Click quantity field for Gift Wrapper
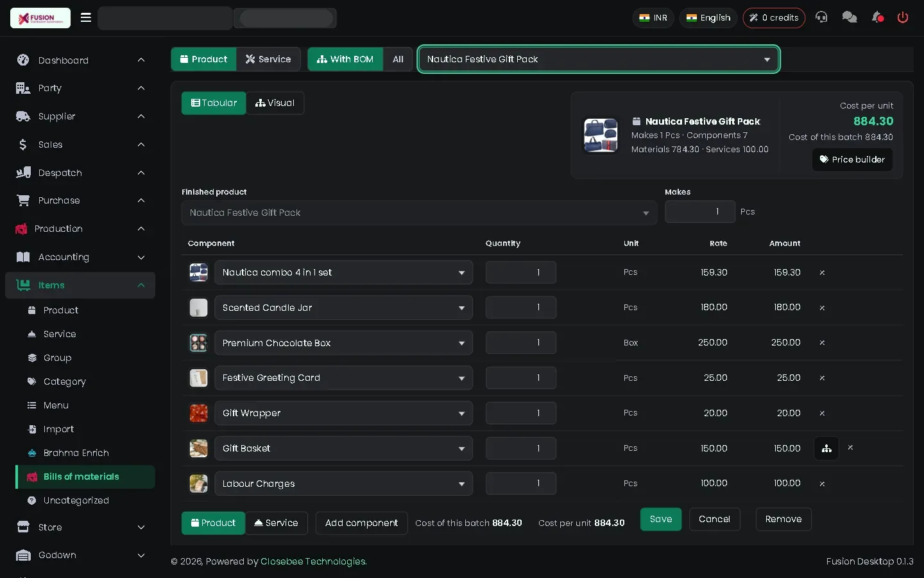 tap(520, 413)
